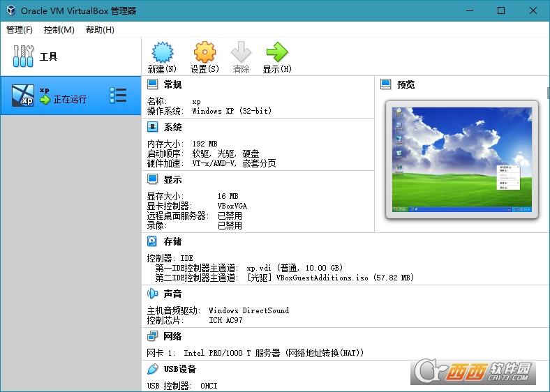Click the VBoxGuestAdditions.iso optical drive entry

[330, 278]
